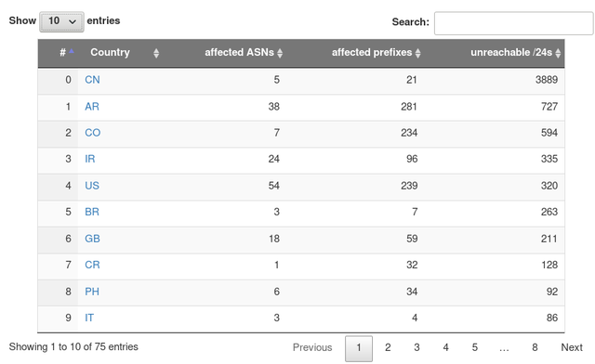Open the AR country link
595x364 pixels.
pos(92,106)
